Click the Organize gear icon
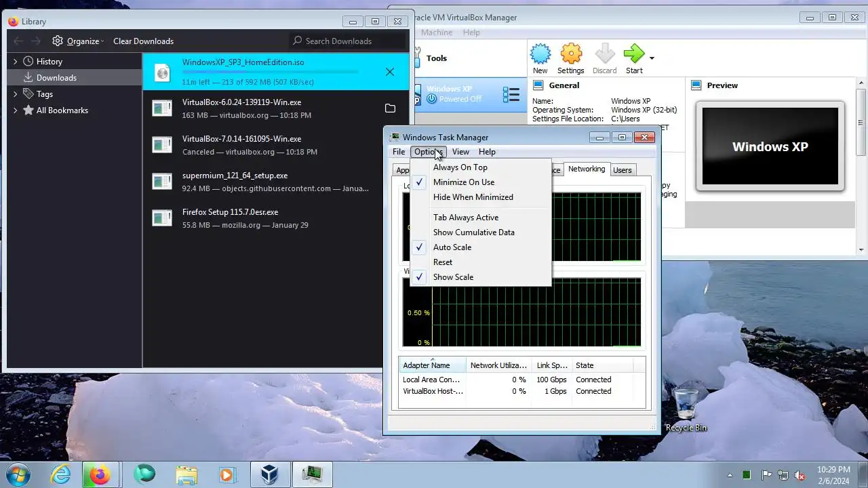Image resolution: width=868 pixels, height=488 pixels. point(58,41)
